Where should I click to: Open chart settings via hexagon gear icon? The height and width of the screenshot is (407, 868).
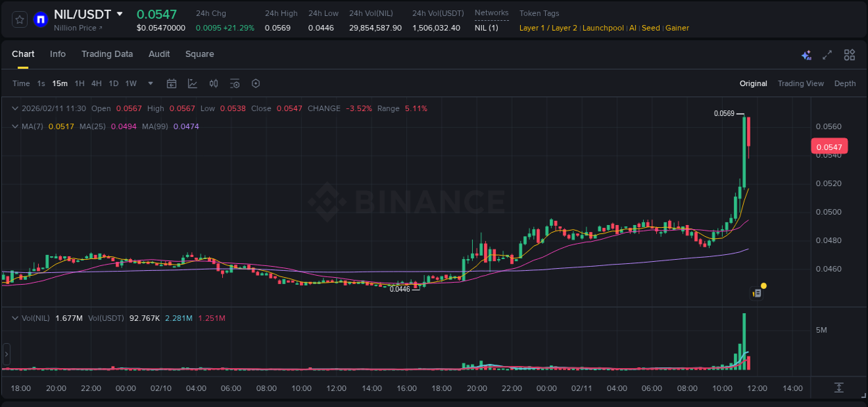[x=256, y=83]
